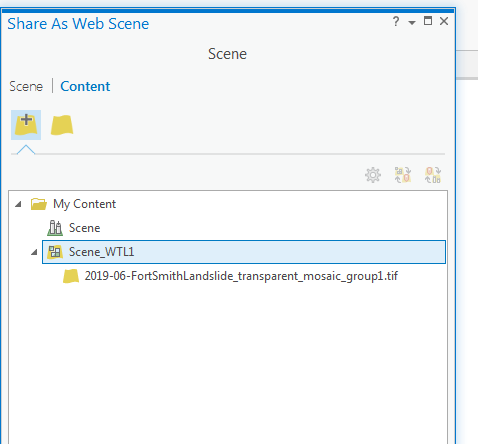Collapse the My Content tree node
This screenshot has height=444, width=478.
pyautogui.click(x=18, y=204)
